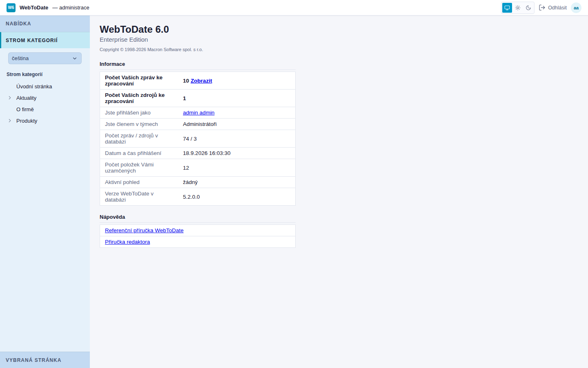Open Příručka redaktora link
This screenshot has width=588, height=368.
pyautogui.click(x=127, y=242)
